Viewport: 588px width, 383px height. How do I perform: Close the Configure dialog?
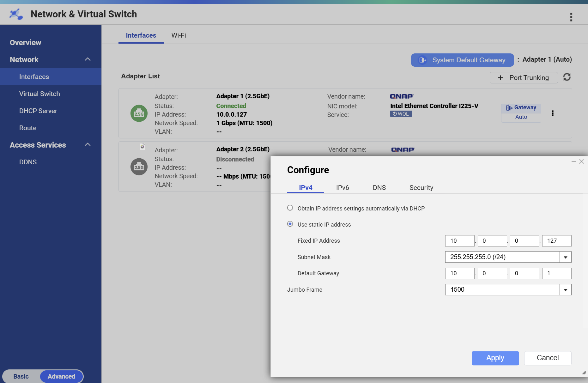click(x=581, y=161)
